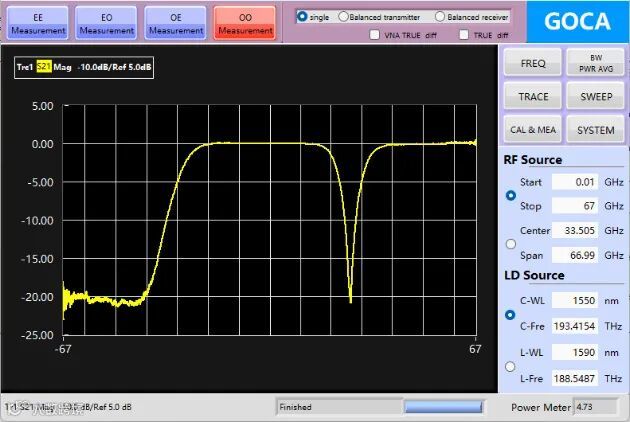The width and height of the screenshot is (630, 422).
Task: Click the LD Source heading
Action: click(534, 275)
